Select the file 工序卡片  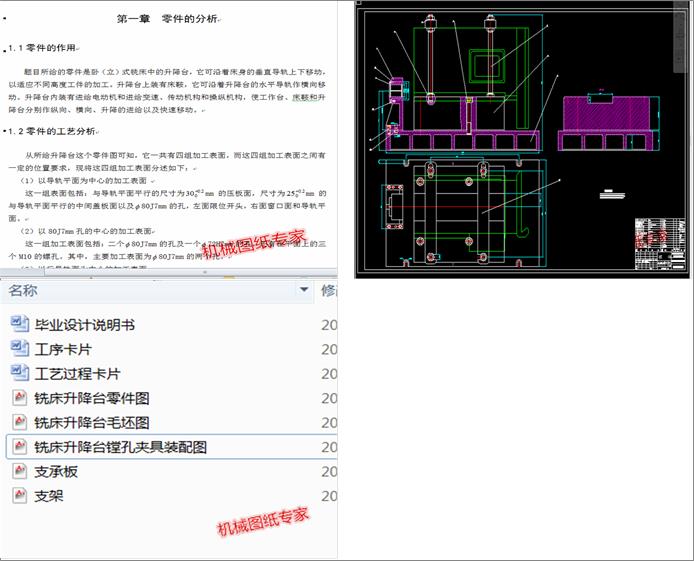(x=63, y=350)
